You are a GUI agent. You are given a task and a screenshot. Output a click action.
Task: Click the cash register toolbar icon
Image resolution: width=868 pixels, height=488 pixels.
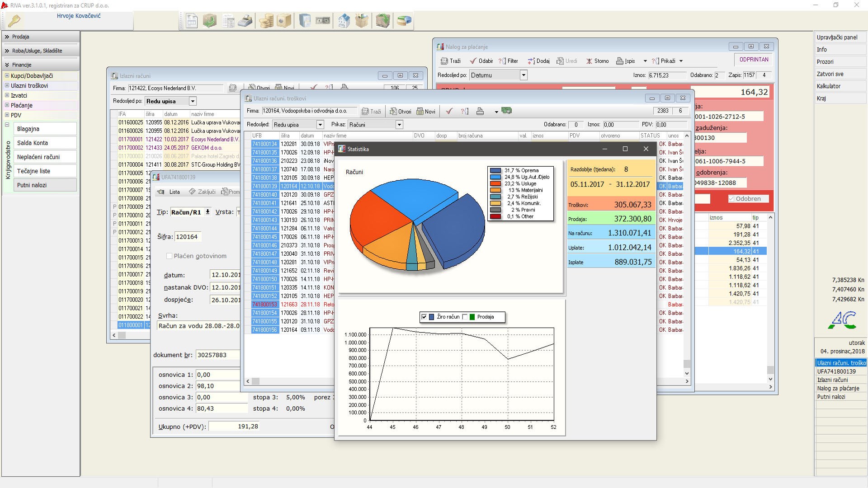pos(245,21)
